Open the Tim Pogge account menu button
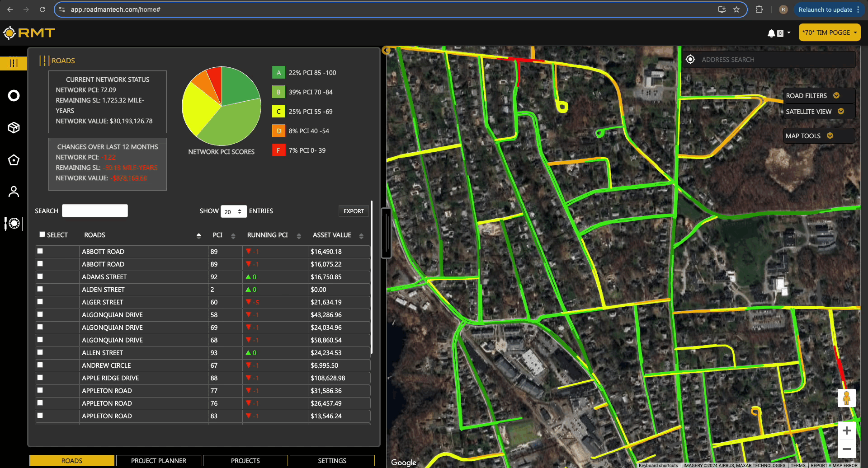This screenshot has height=468, width=868. [x=829, y=33]
